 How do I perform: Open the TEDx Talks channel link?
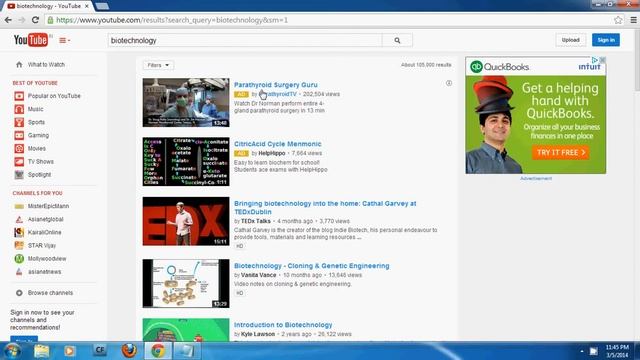tap(256, 221)
